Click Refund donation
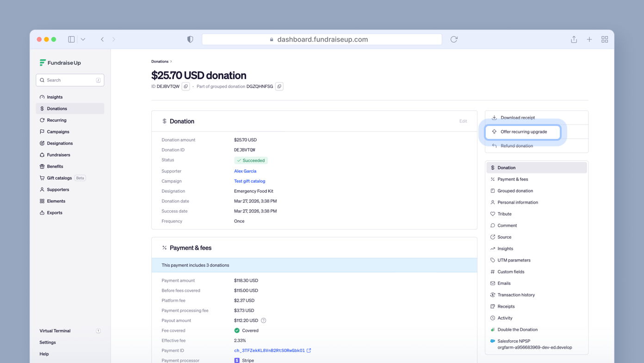 536,146
